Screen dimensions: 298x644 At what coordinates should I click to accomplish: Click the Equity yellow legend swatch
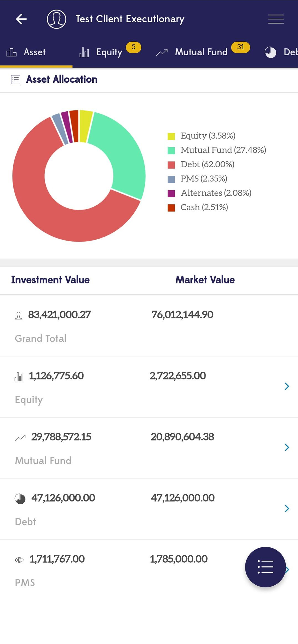click(x=171, y=136)
